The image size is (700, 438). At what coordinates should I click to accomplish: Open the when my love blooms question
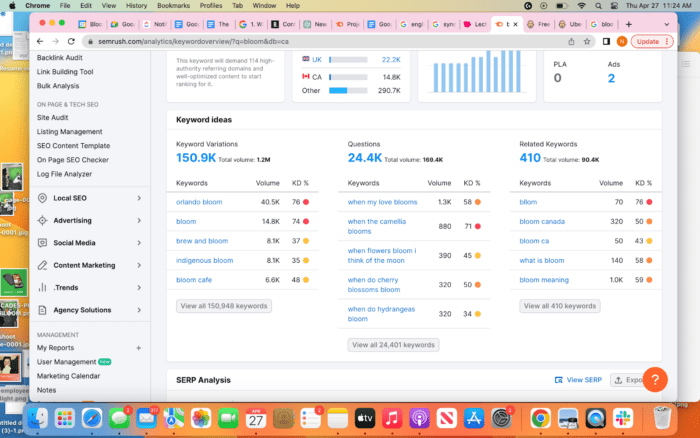click(x=382, y=202)
